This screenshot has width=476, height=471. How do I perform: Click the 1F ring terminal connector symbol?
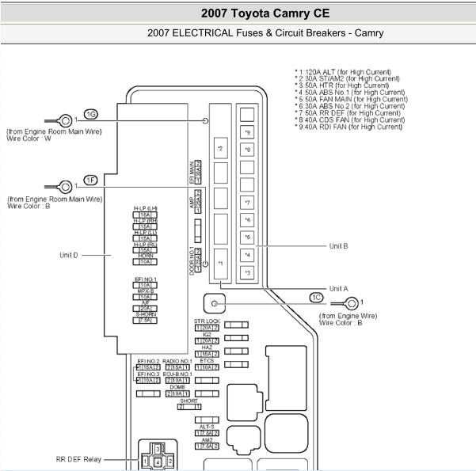59,187
